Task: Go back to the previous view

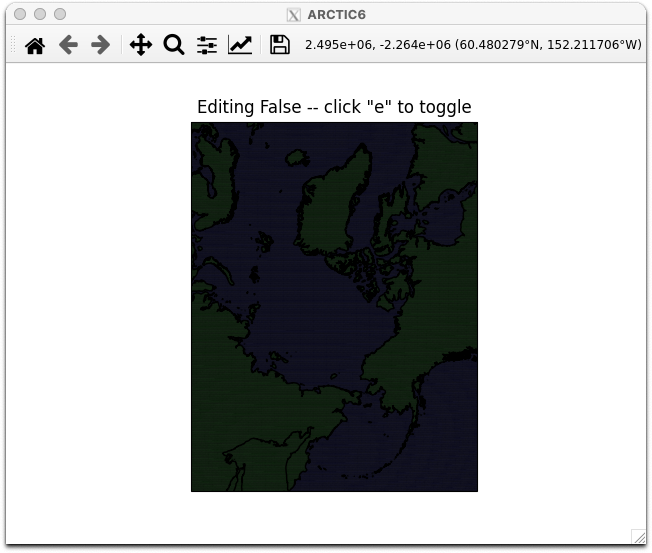Action: [68, 45]
